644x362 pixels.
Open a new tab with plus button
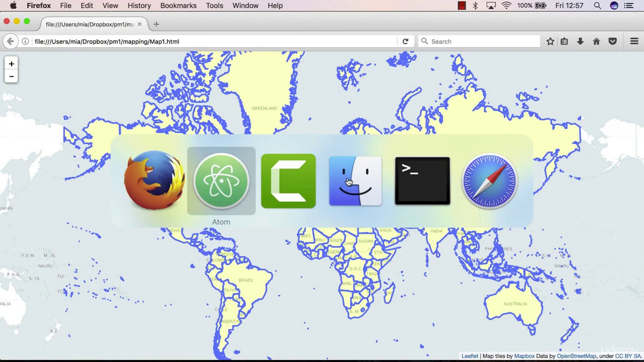click(156, 24)
